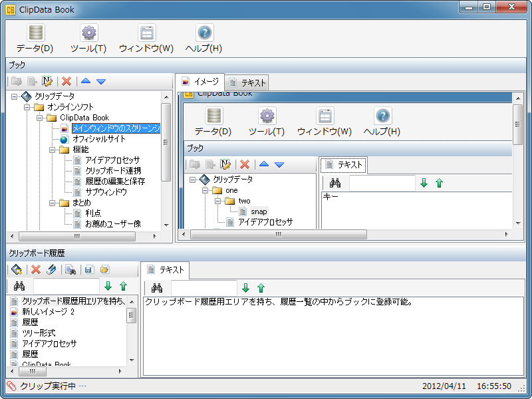Open the ツール(T) menu
532x399 pixels.
[88, 39]
